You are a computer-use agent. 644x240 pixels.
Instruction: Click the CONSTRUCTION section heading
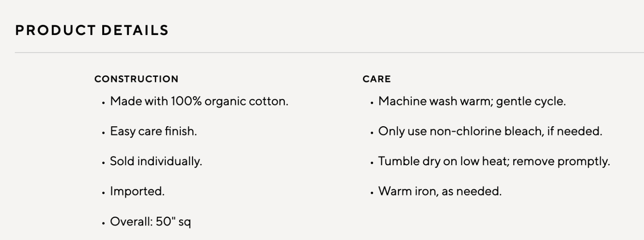pos(136,79)
